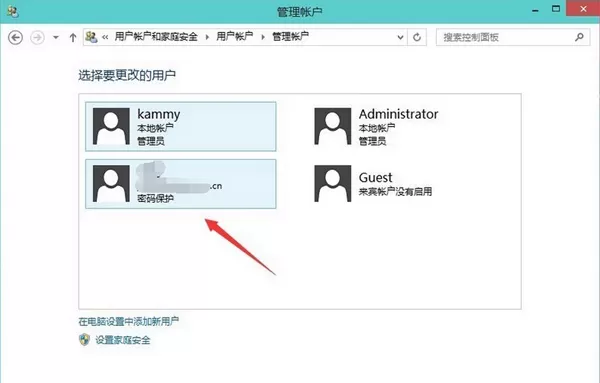
Task: Click the window title bar account icon
Action: point(12,11)
